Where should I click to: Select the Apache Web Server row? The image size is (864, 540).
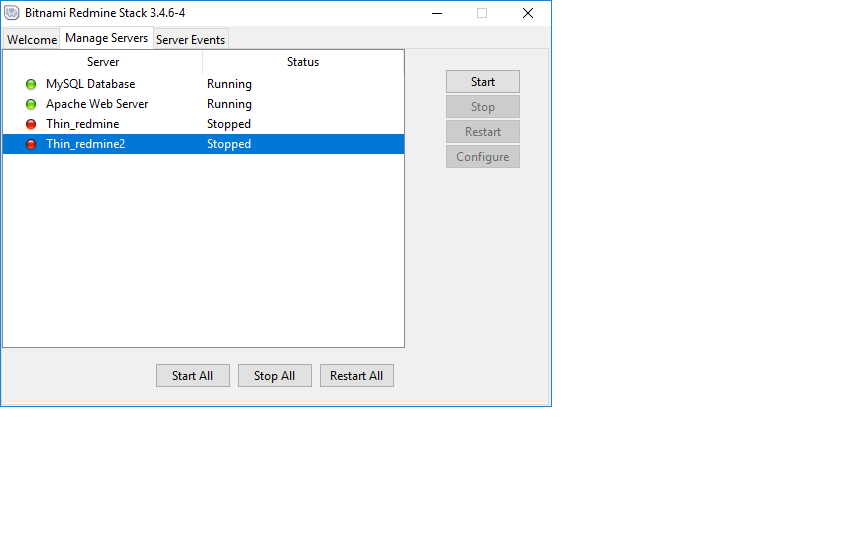pyautogui.click(x=203, y=104)
